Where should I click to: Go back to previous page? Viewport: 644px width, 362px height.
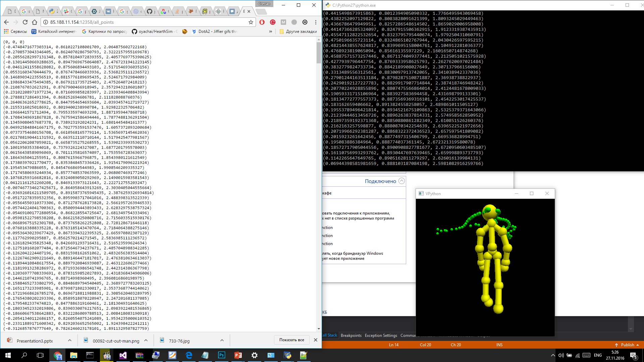(6, 22)
